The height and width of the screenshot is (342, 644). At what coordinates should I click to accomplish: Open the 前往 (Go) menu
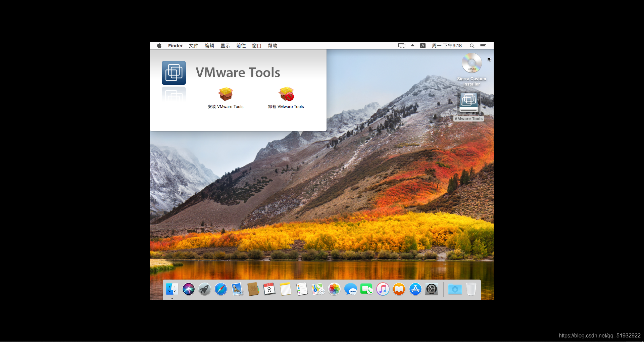241,46
